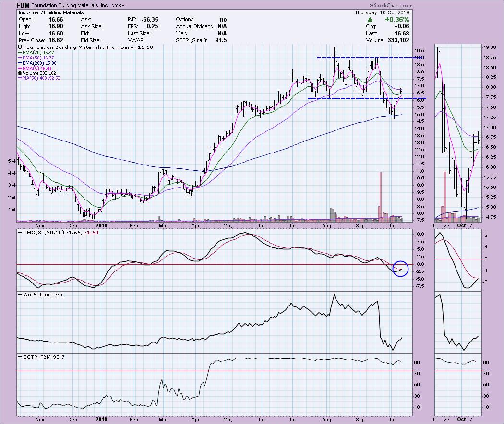Click the header Volume value beside Last

[398, 40]
